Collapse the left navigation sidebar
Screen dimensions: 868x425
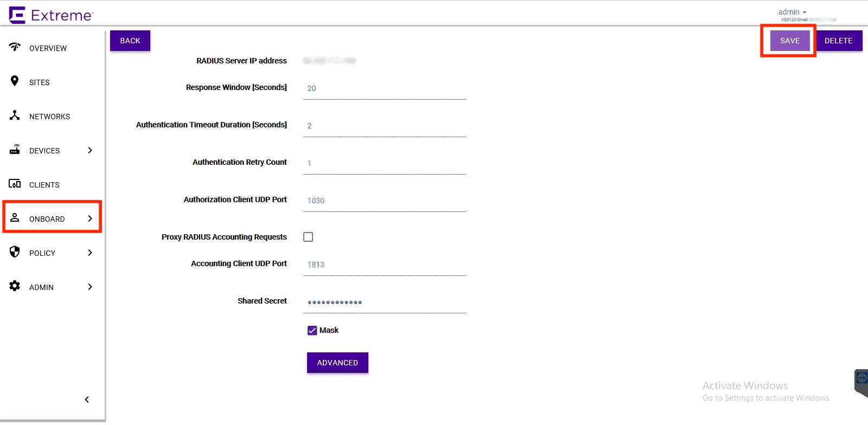click(87, 400)
